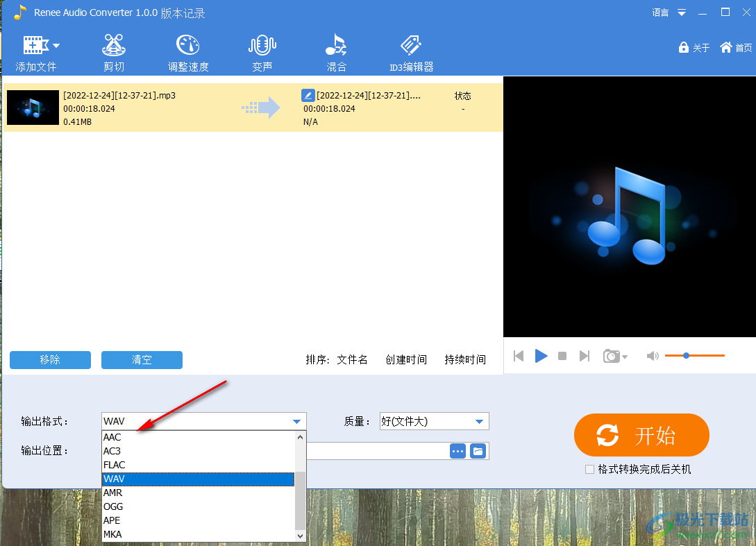Sort files by 创建时间 (creation time)
The width and height of the screenshot is (756, 546).
[405, 359]
